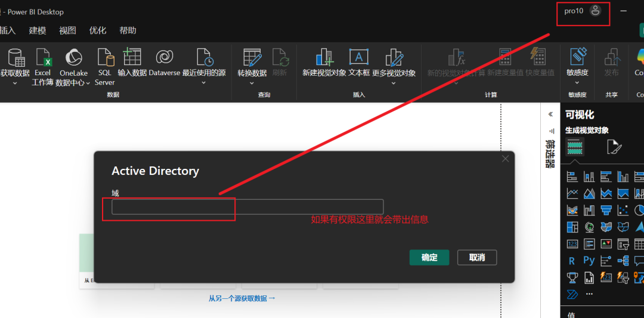
Task: Cancel Active Directory dialog with 取消
Action: click(477, 258)
